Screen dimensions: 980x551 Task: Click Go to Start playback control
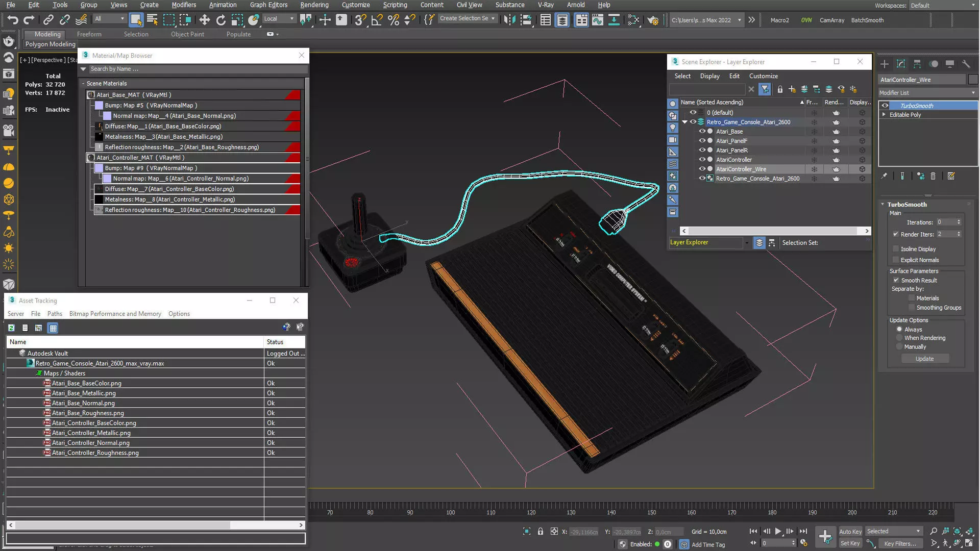(753, 531)
